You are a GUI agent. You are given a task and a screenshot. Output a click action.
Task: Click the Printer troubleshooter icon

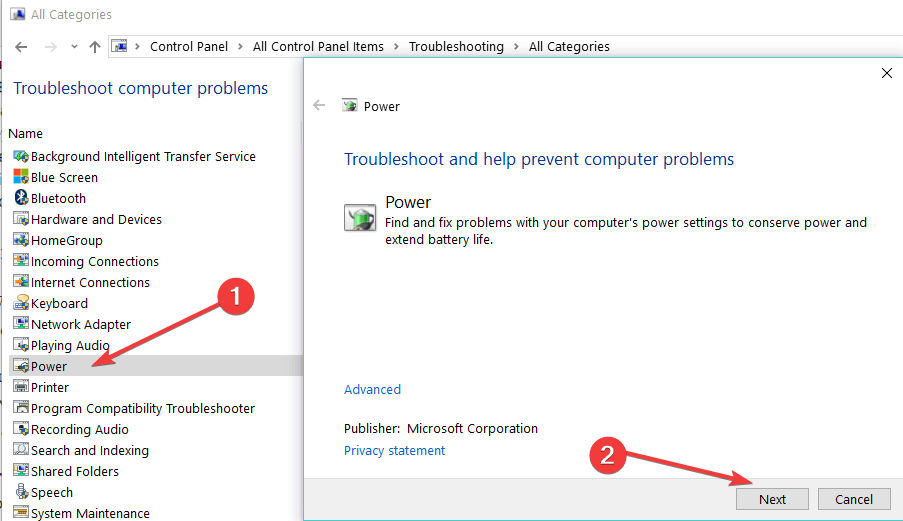click(x=21, y=387)
